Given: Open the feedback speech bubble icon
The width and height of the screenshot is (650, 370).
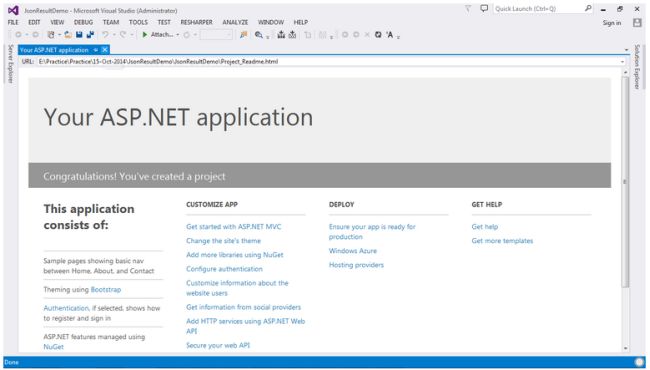Looking at the screenshot, I should pos(484,9).
